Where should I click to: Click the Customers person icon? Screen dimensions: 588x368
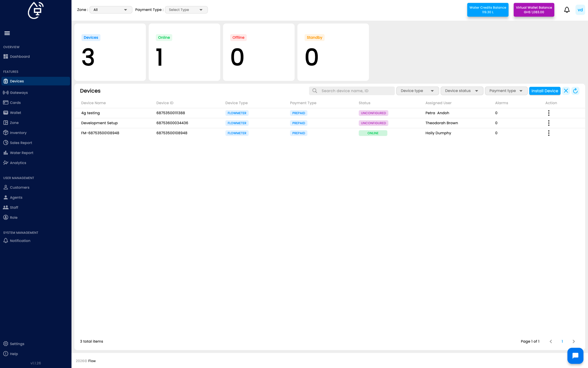pyautogui.click(x=6, y=187)
